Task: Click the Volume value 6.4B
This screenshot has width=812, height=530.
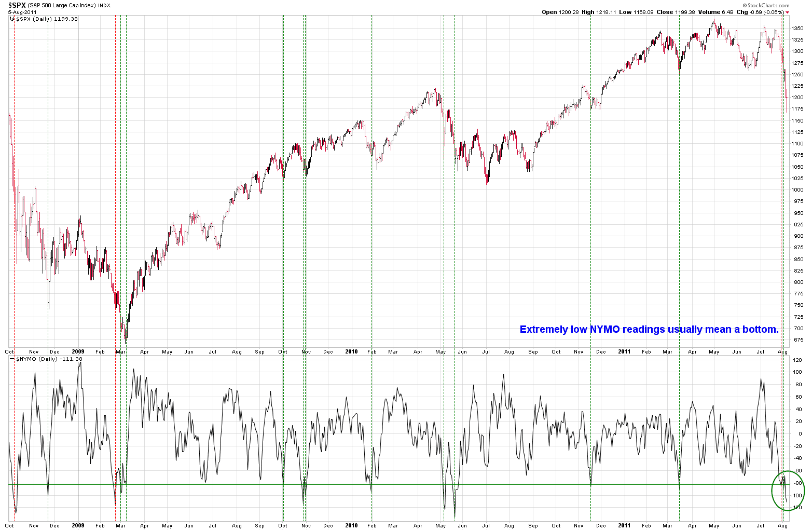Action: (727, 12)
